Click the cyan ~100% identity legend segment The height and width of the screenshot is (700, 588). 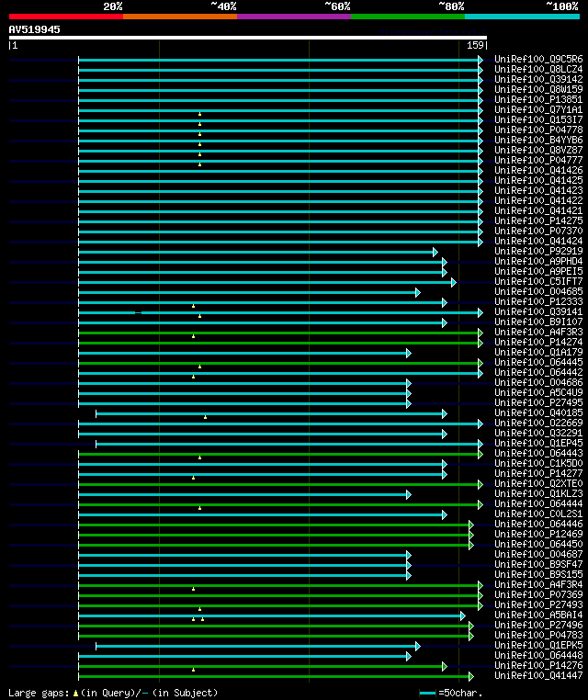coord(522,17)
